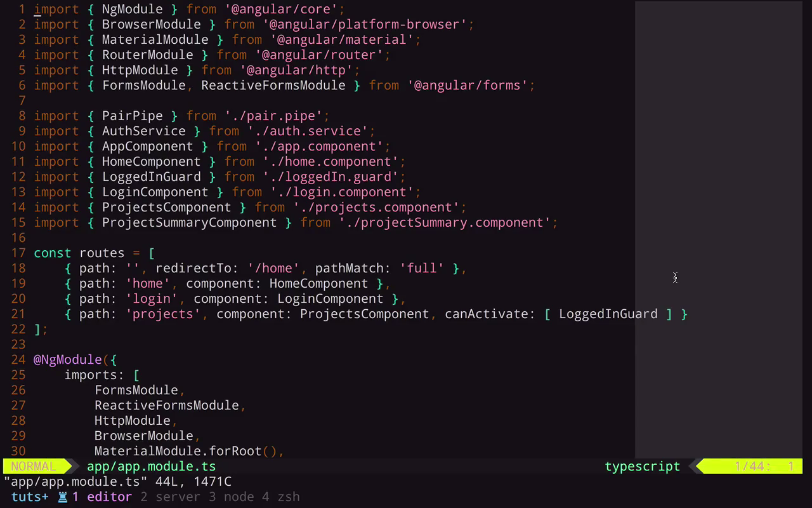Click RouterModule on line 4
The image size is (812, 508).
(x=148, y=55)
